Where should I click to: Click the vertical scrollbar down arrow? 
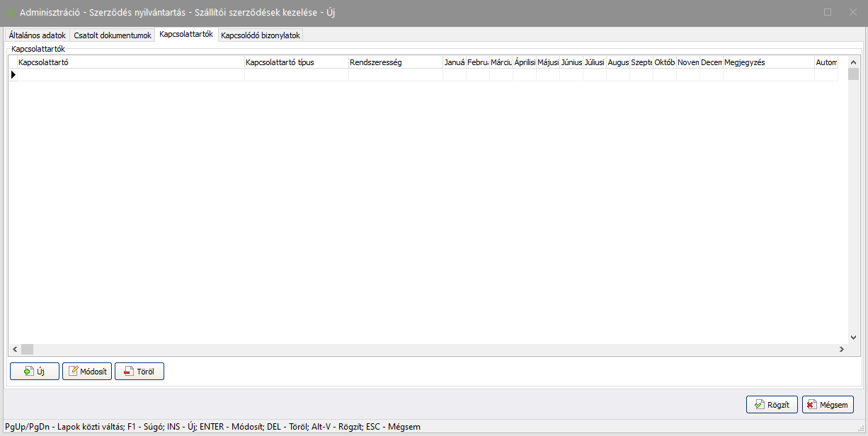click(x=853, y=338)
